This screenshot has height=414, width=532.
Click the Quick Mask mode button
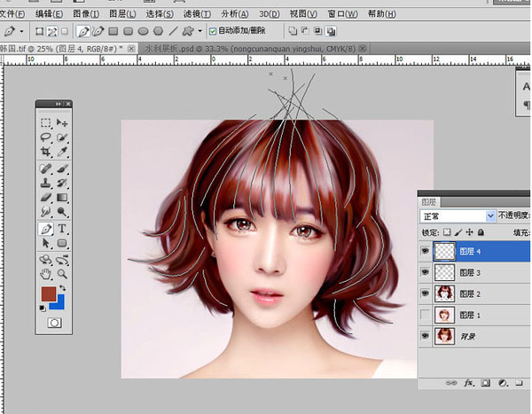click(x=54, y=324)
